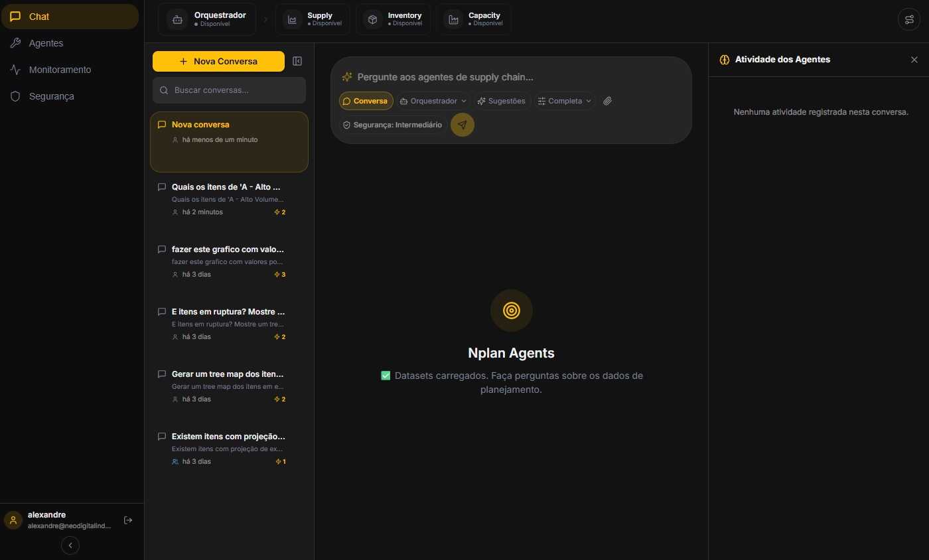Viewport: 929px width, 560px height.
Task: Open Segurança in the sidebar
Action: tap(70, 96)
